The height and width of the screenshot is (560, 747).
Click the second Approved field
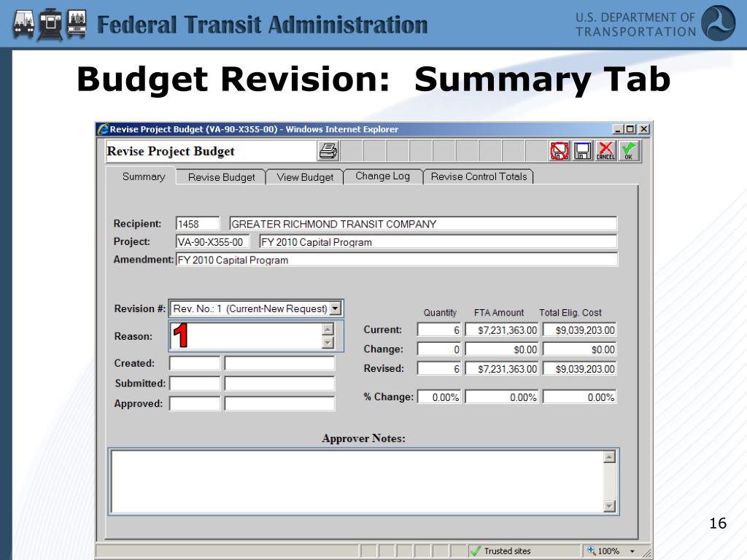(x=279, y=404)
